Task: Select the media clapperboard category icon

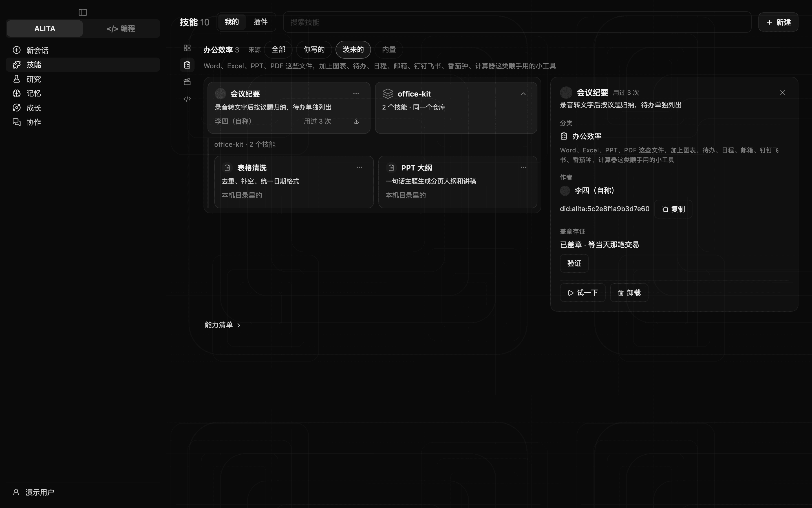Action: pyautogui.click(x=187, y=82)
